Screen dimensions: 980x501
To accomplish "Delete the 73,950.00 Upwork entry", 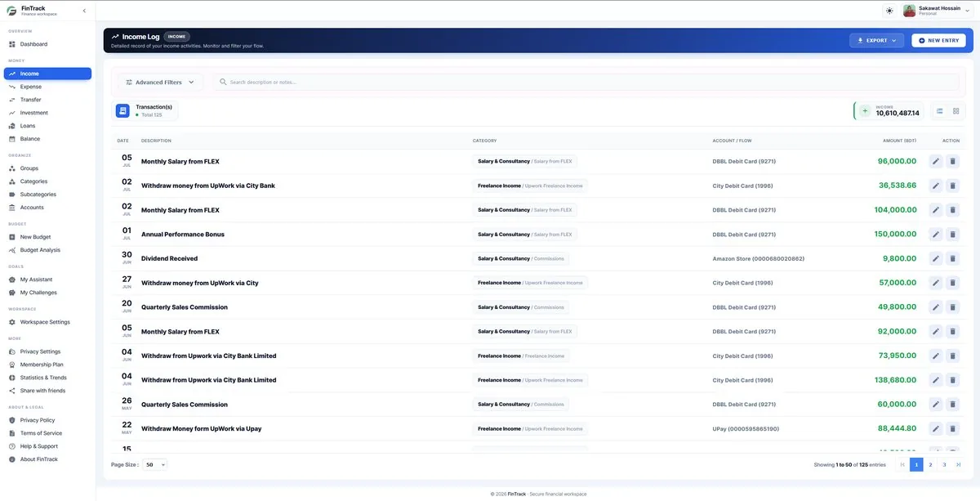I will [952, 356].
